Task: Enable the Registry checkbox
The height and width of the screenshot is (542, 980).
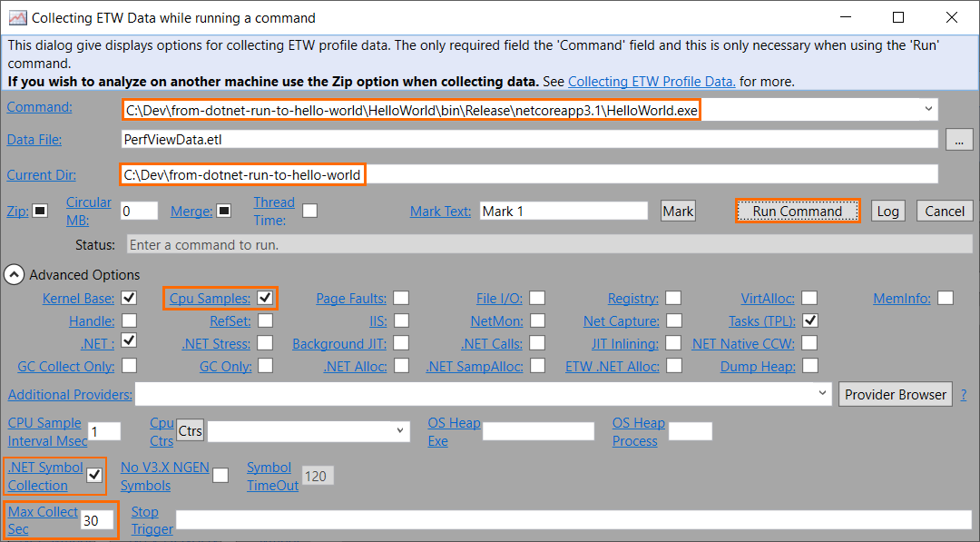Action: click(673, 298)
